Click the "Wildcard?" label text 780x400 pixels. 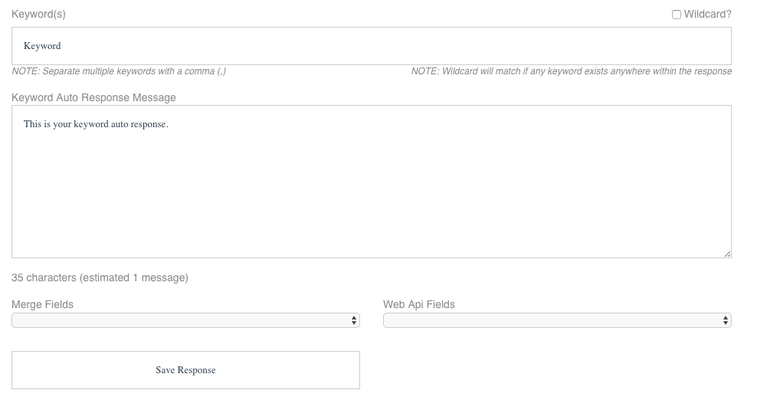pos(707,14)
